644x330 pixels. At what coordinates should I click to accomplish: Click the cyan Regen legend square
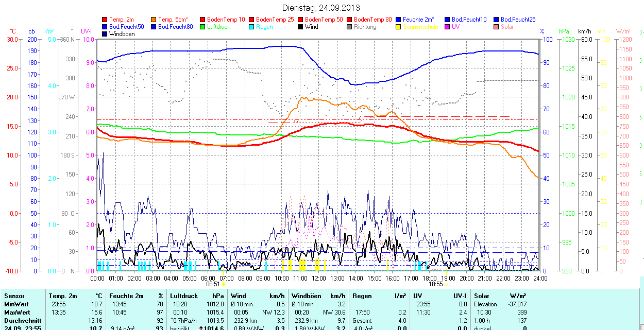[x=252, y=27]
